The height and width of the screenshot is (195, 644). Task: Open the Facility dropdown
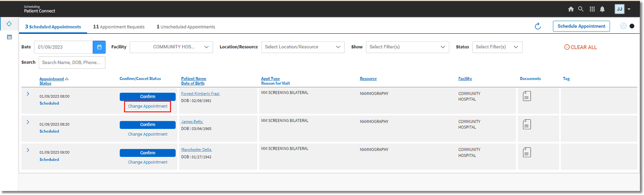pyautogui.click(x=171, y=47)
